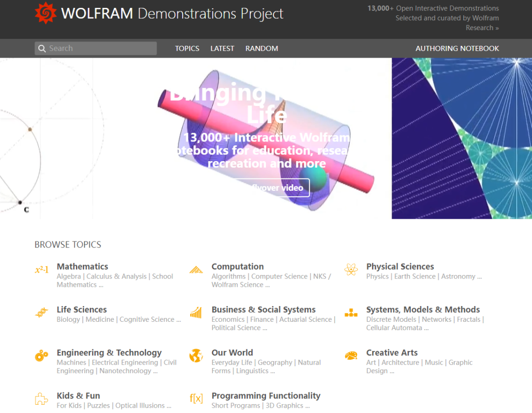This screenshot has width=532, height=413.
Task: Focus the Search input field
Action: [96, 48]
